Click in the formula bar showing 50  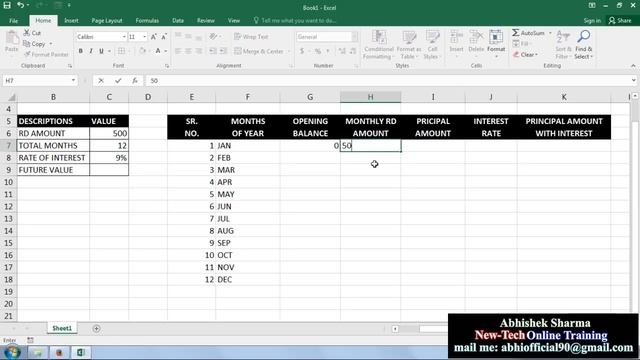388,81
